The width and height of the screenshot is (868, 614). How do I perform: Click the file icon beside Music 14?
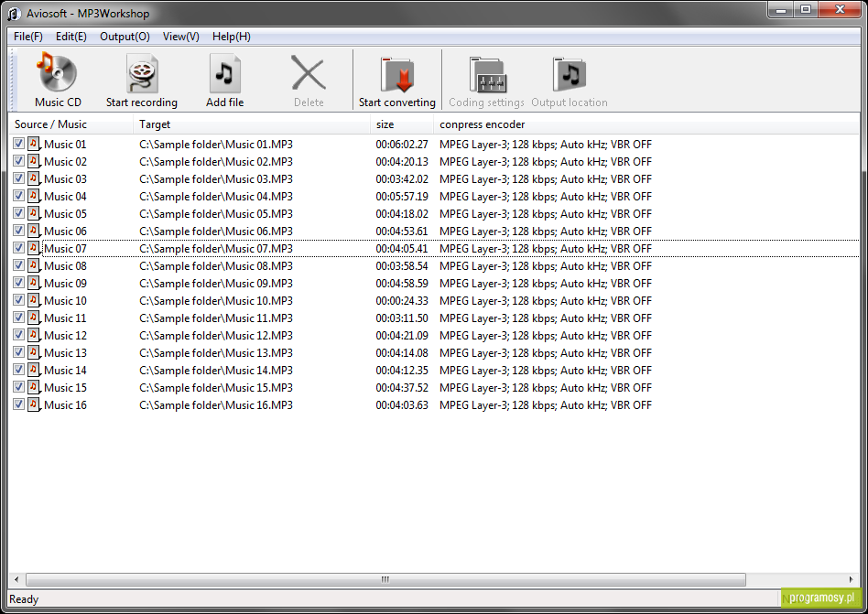pyautogui.click(x=34, y=370)
